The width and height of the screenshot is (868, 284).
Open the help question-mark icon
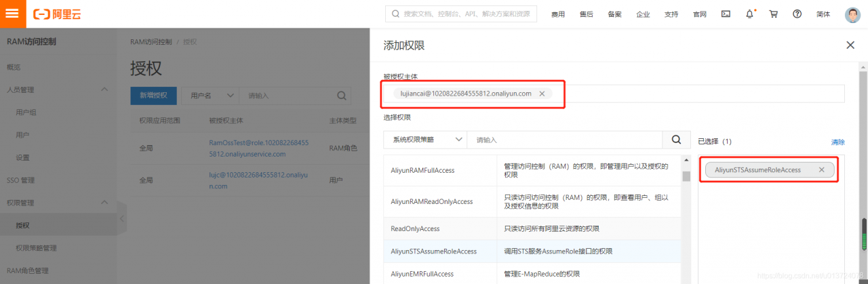pyautogui.click(x=797, y=14)
